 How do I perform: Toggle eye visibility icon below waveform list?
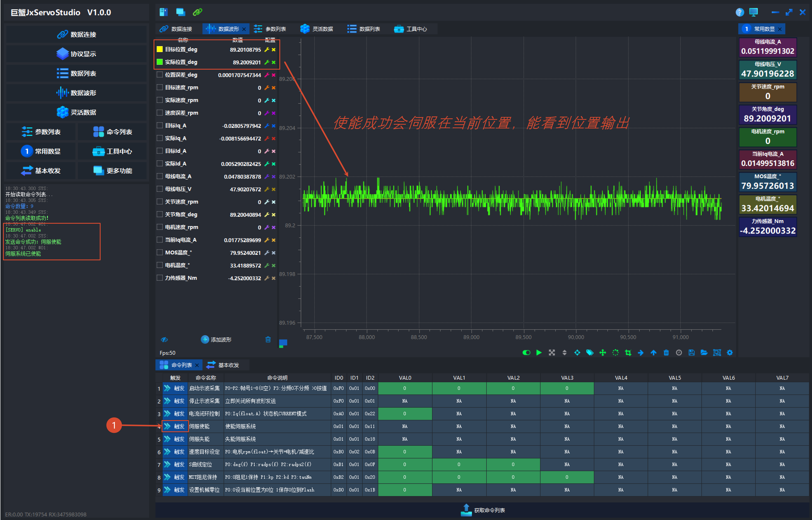(x=164, y=339)
